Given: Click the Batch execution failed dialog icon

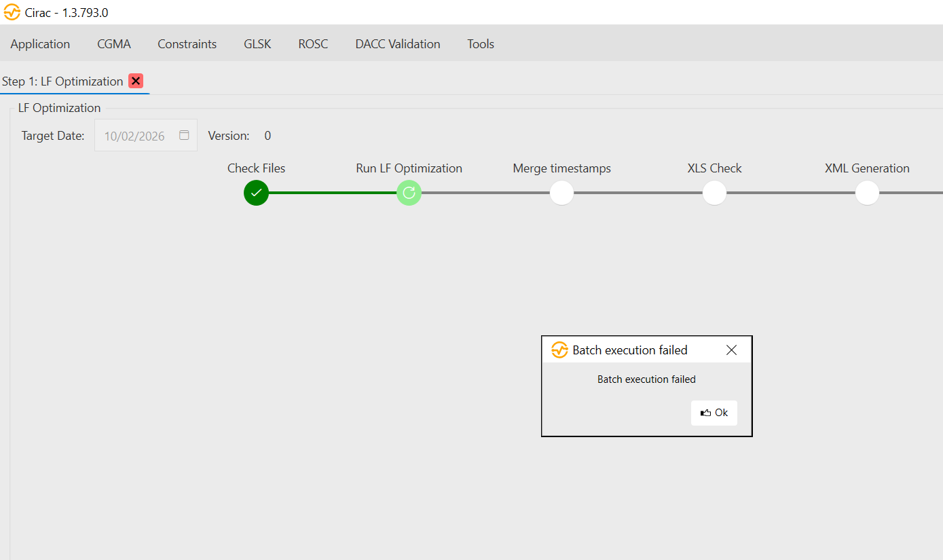Looking at the screenshot, I should (x=559, y=350).
